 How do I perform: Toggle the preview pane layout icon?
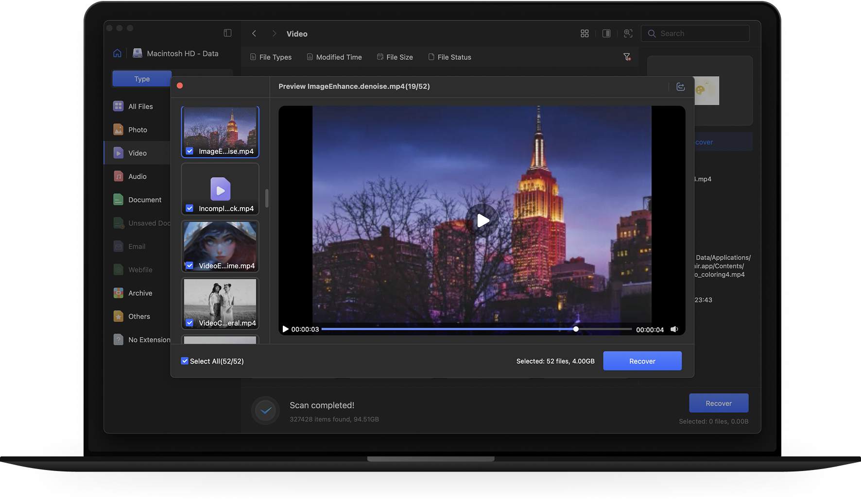click(606, 34)
